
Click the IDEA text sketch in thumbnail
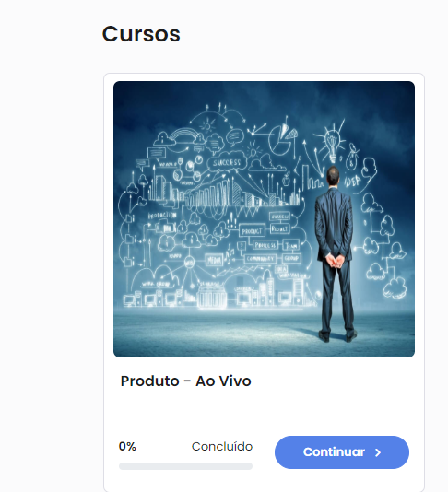click(352, 181)
